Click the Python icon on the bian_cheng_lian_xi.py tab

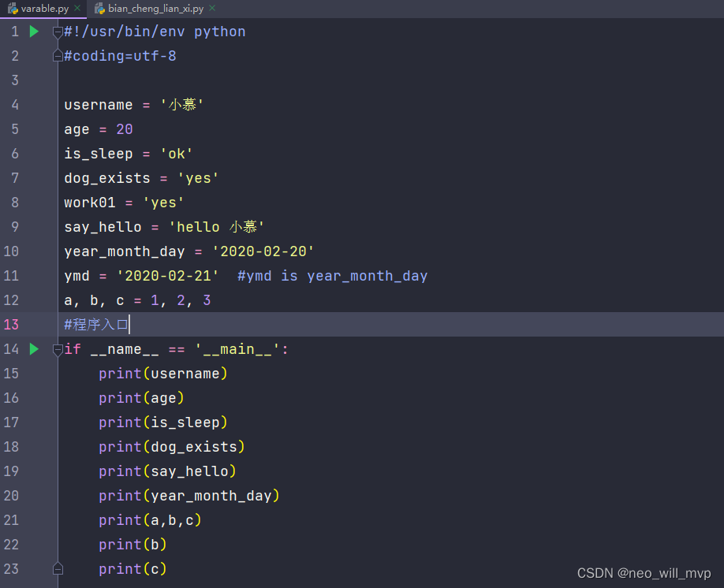coord(99,8)
